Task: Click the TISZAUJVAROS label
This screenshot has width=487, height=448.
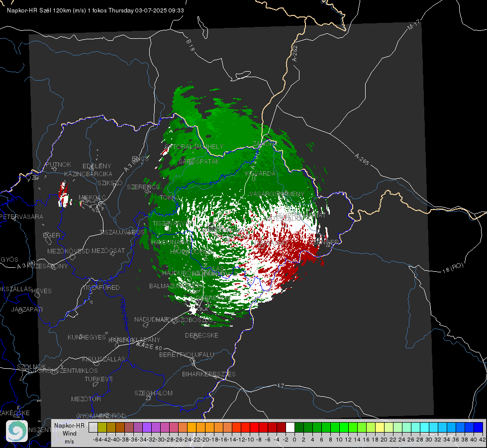Action: (x=122, y=232)
